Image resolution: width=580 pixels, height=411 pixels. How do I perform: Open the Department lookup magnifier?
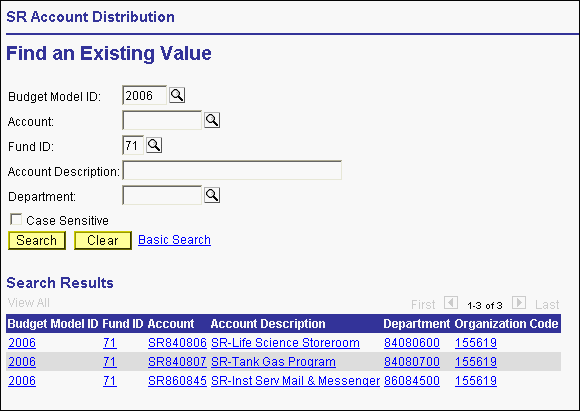212,195
